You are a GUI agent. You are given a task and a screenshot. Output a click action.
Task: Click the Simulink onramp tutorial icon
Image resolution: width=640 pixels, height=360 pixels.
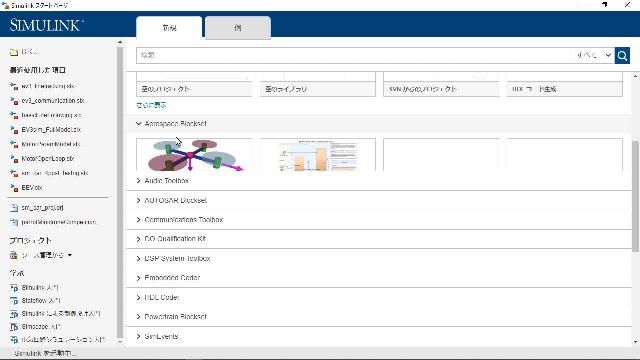pyautogui.click(x=14, y=288)
